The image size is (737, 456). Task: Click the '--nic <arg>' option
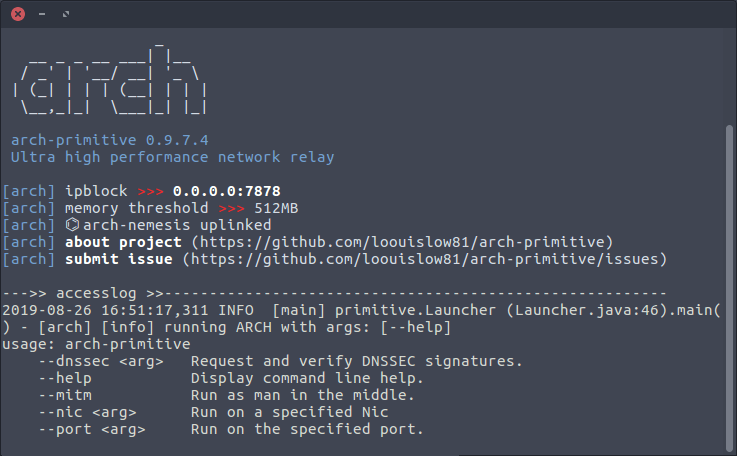[87, 412]
